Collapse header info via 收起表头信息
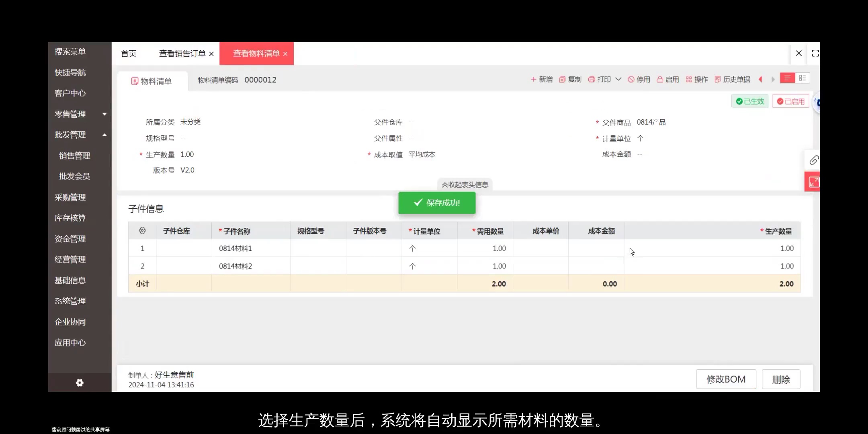The height and width of the screenshot is (434, 868). [465, 184]
